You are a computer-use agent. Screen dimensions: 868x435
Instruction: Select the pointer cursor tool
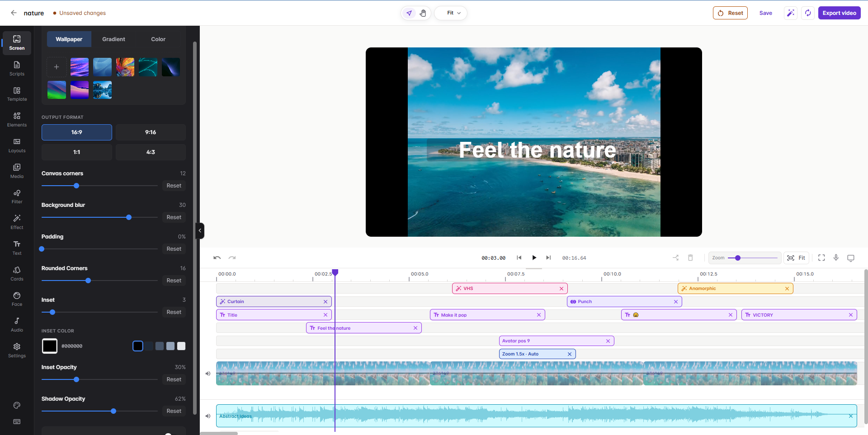tap(409, 13)
